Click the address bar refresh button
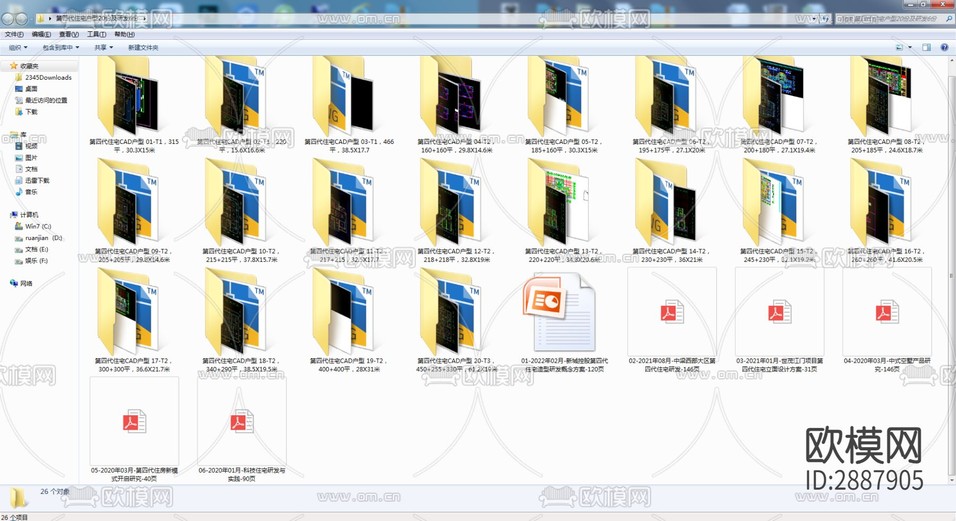 click(826, 19)
